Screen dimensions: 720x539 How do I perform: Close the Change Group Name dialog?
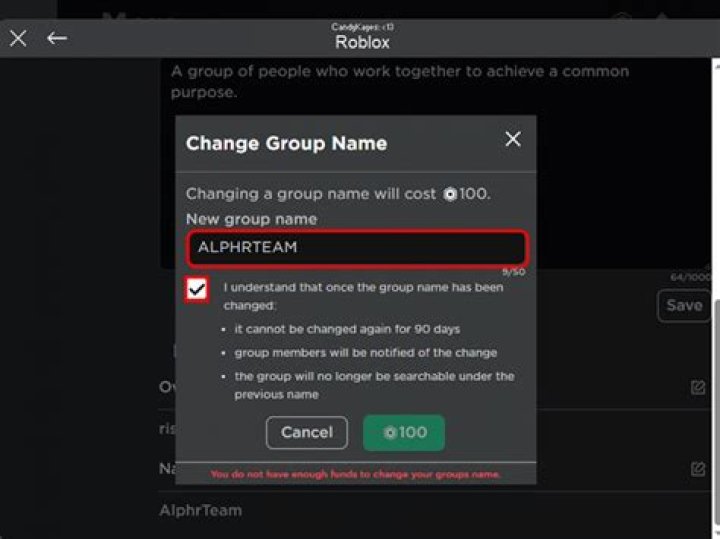(x=513, y=139)
